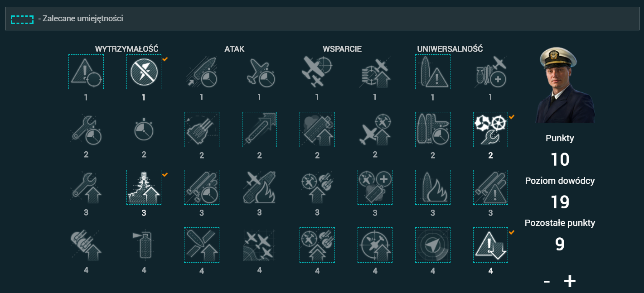
Task: Choose the Fire Prevention extinguisher skill
Action: click(144, 245)
